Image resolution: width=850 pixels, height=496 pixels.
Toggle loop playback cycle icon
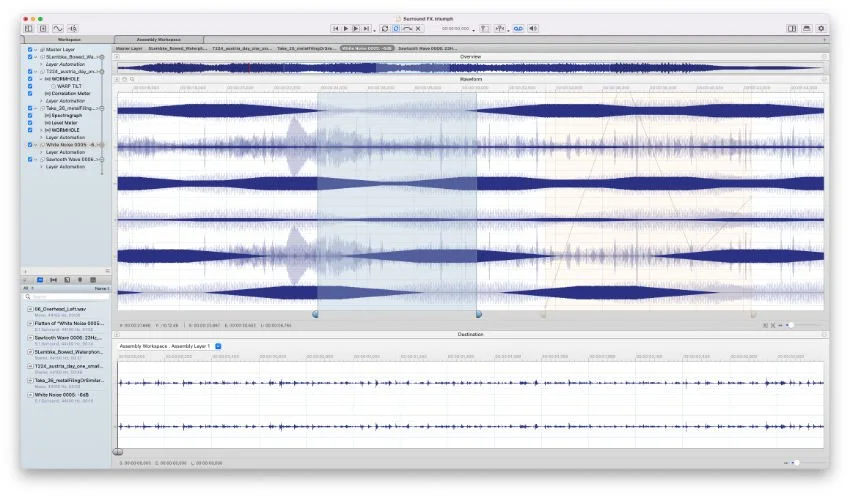coord(385,28)
